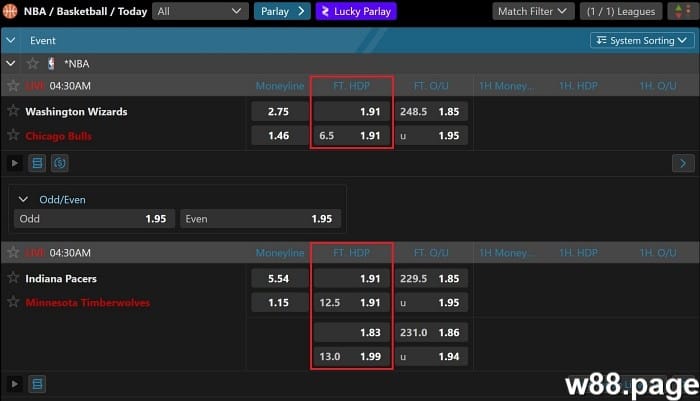Select Chicago Bulls moneyline 1.46
This screenshot has height=401, width=700.
(279, 136)
